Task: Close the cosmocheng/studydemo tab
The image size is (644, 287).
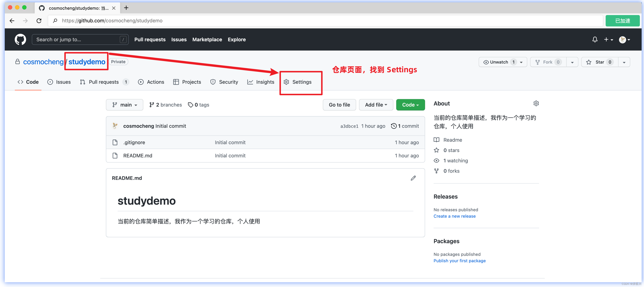Action: 114,8
